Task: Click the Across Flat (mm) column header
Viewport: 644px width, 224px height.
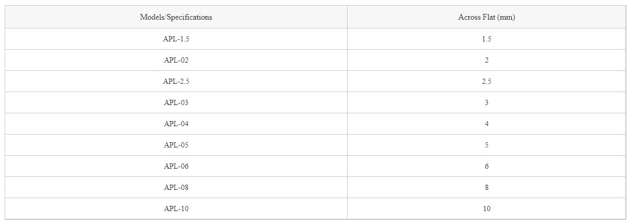Action: tap(486, 17)
